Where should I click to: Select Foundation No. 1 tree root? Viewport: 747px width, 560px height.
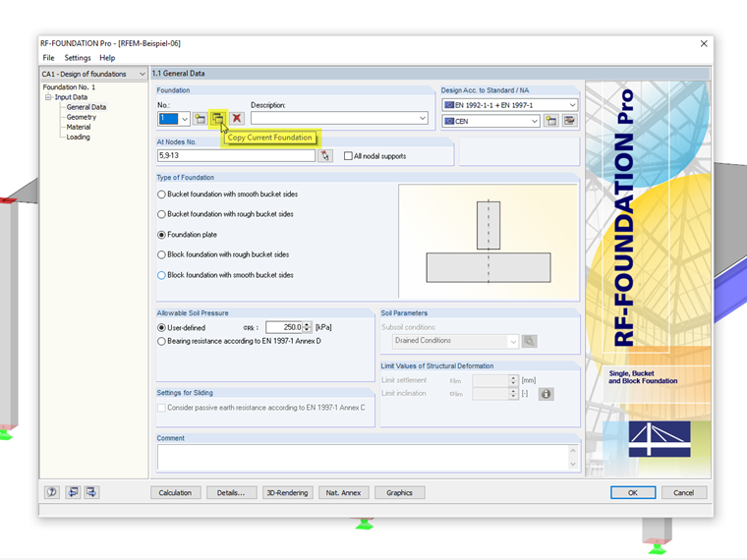(x=69, y=87)
